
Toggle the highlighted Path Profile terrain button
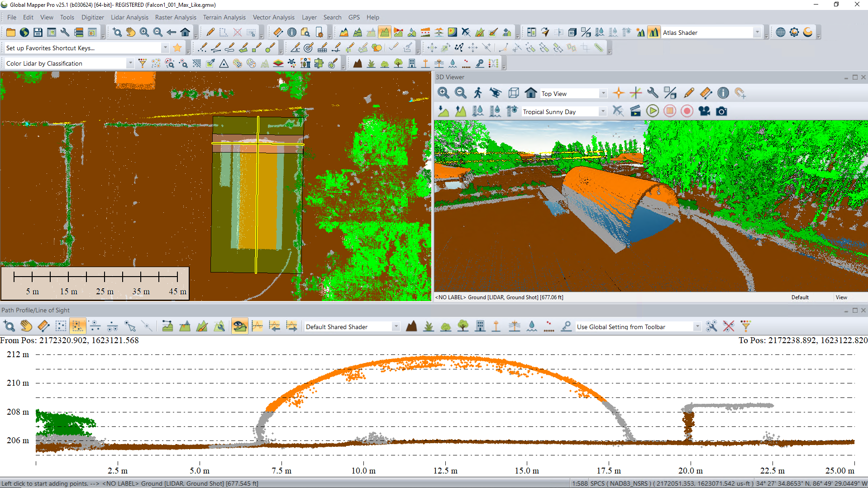(x=77, y=326)
